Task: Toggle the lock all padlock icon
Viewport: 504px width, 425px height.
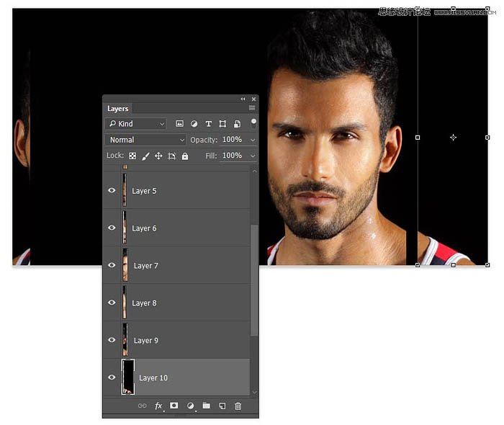Action: point(185,156)
